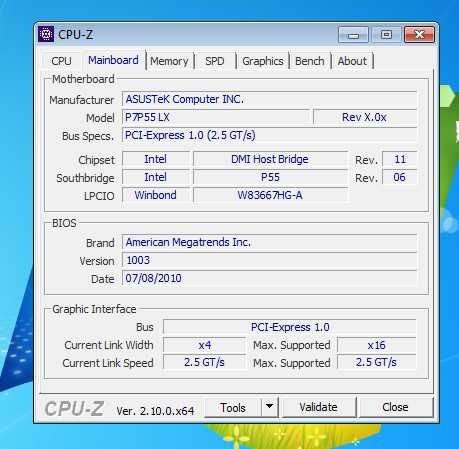Click the Ver. 2.10.0.x64 version text
Image resolution: width=459 pixels, height=449 pixels.
click(155, 411)
